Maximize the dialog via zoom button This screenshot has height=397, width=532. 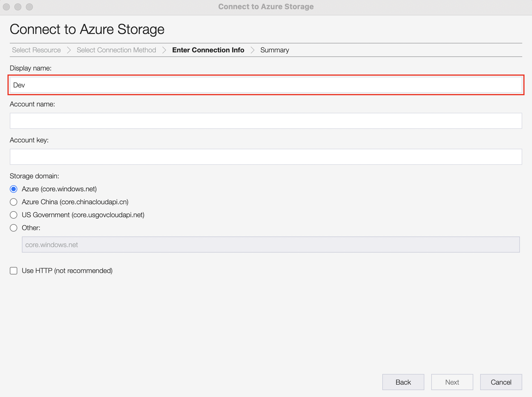29,7
